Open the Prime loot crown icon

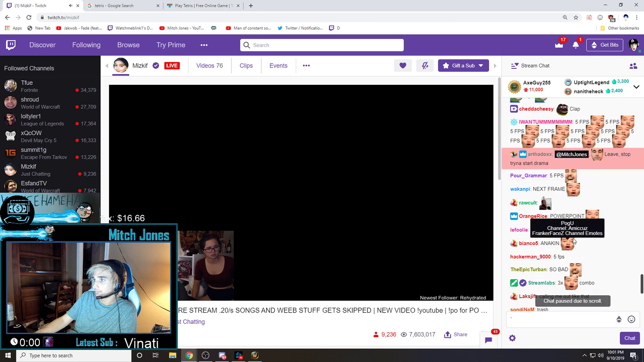(559, 45)
